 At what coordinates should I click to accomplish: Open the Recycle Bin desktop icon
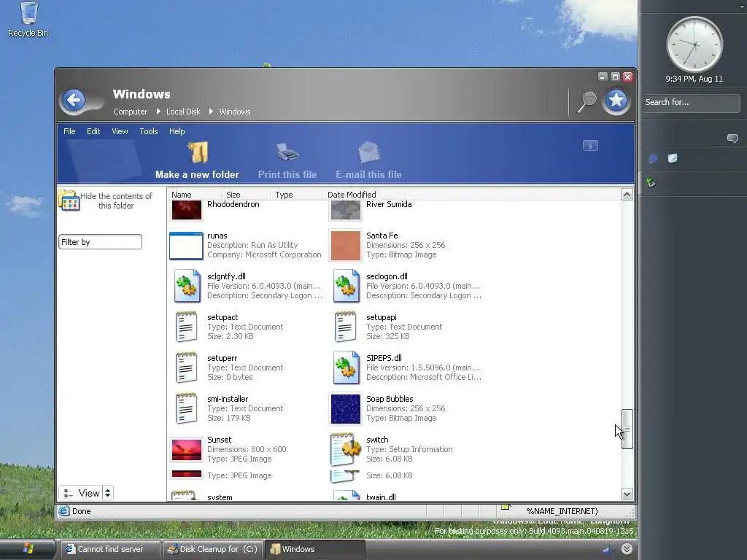click(28, 13)
